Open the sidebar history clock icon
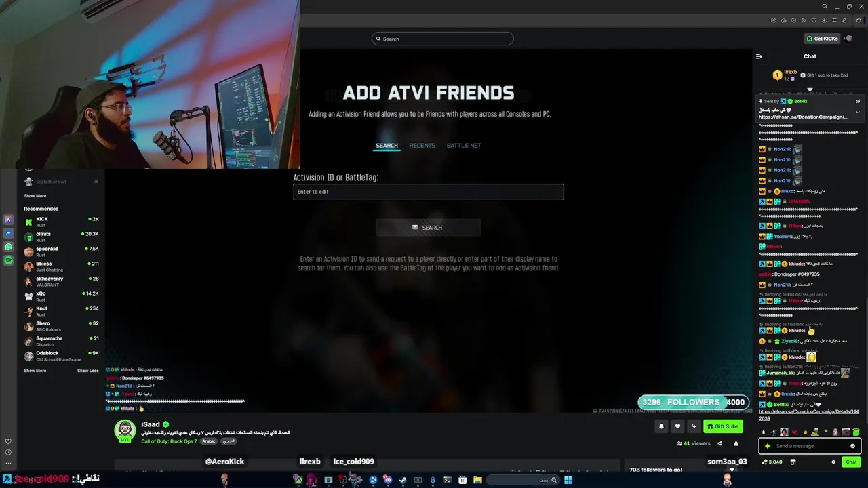Viewport: 868px width, 488px height. 8,452
